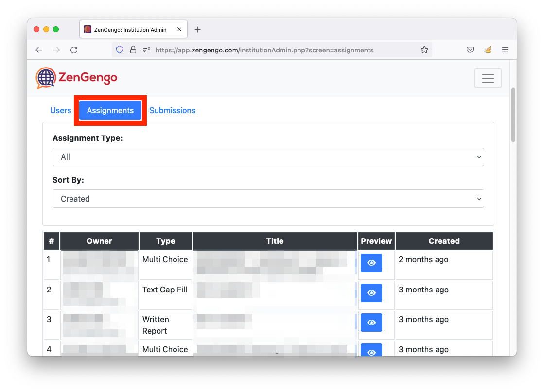544x392 pixels.
Task: Click the blurred owner cell in row 1
Action: coord(99,265)
